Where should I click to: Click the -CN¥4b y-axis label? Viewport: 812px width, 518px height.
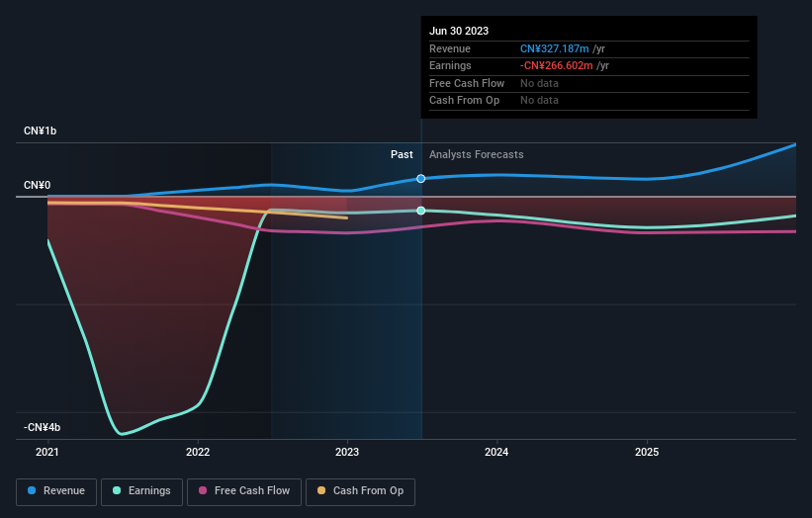[x=42, y=427]
